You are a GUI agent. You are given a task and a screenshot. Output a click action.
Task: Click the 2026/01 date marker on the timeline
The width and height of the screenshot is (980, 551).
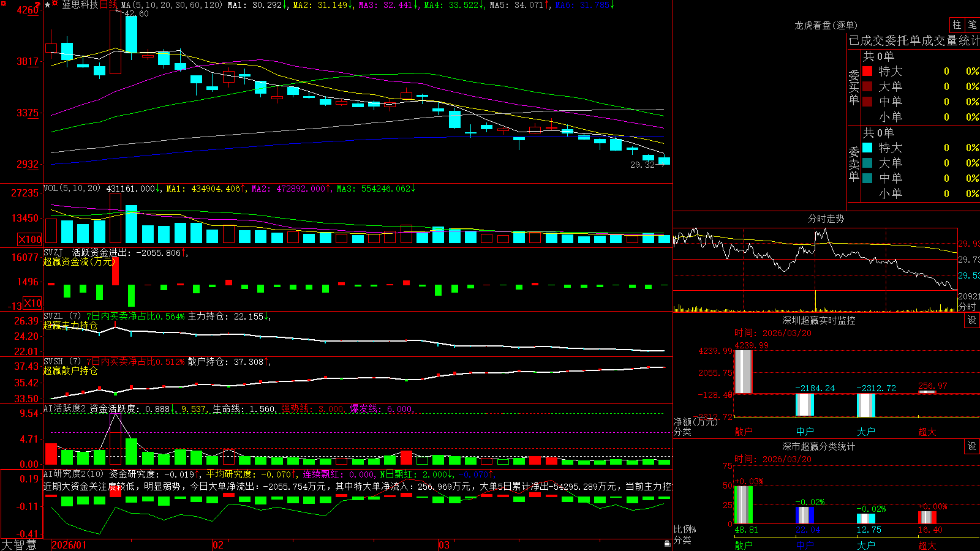69,545
